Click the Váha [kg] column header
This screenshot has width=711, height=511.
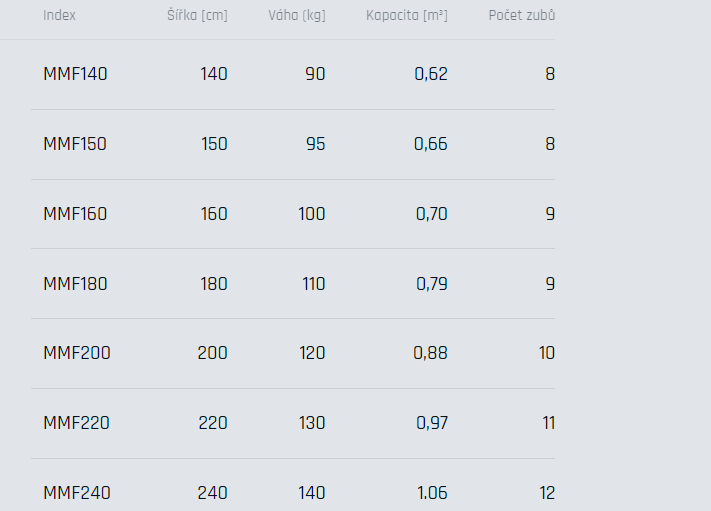pos(297,15)
